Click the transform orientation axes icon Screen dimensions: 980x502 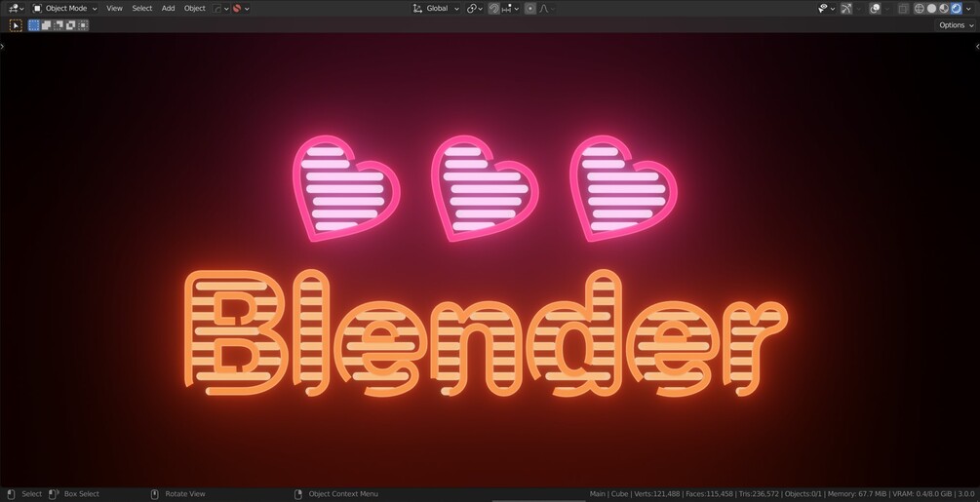[x=417, y=9]
